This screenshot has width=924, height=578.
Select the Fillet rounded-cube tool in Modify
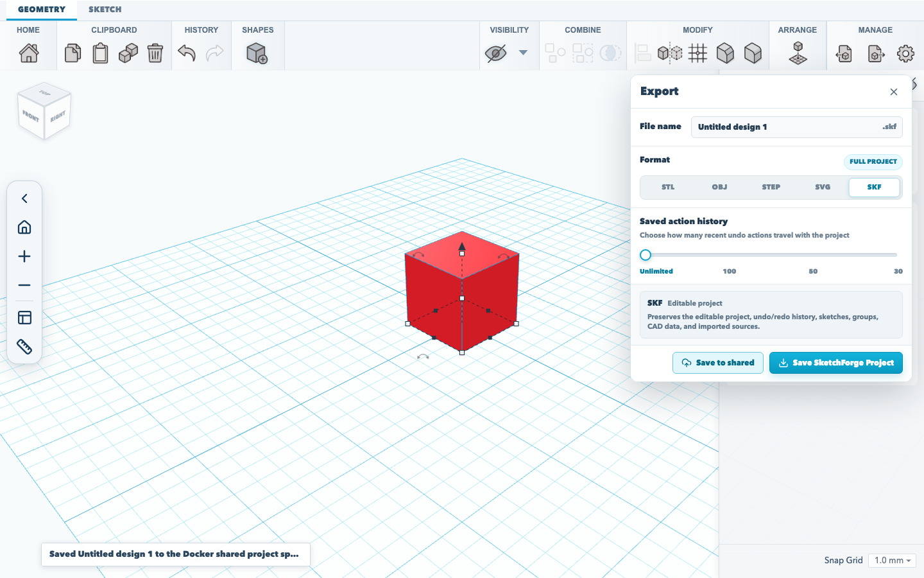click(753, 53)
